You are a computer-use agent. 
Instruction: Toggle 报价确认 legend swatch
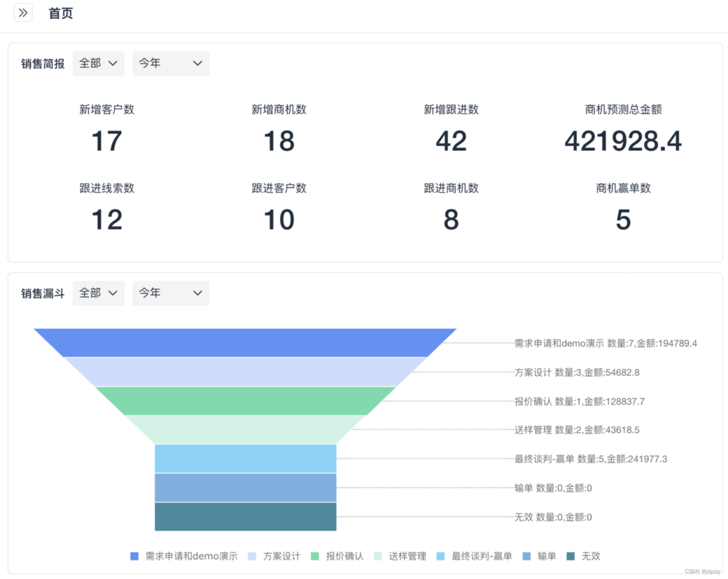[315, 556]
